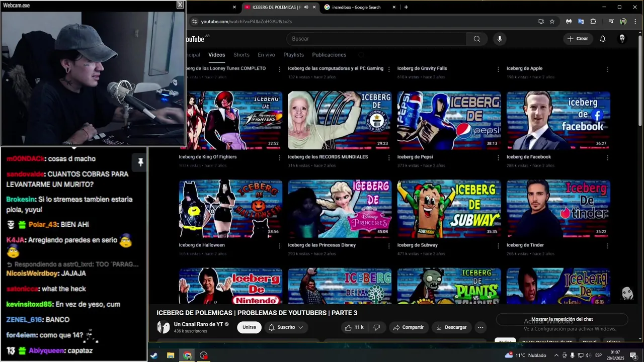The width and height of the screenshot is (644, 362).
Task: Click the Descargar button
Action: point(451,327)
